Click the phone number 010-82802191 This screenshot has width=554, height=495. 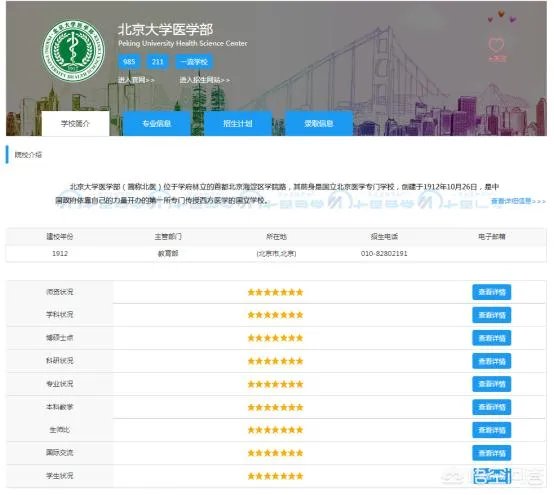click(x=384, y=253)
